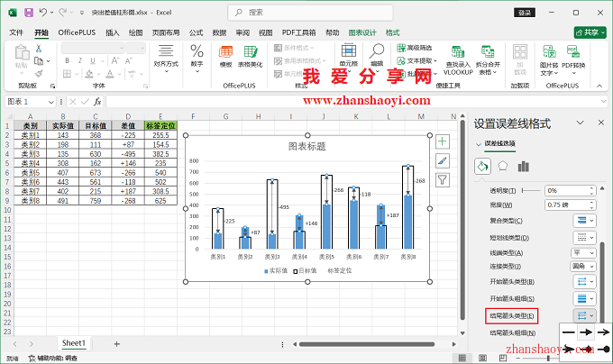The image size is (613, 364).
Task: Click the search (搜索) box
Action: (310, 13)
